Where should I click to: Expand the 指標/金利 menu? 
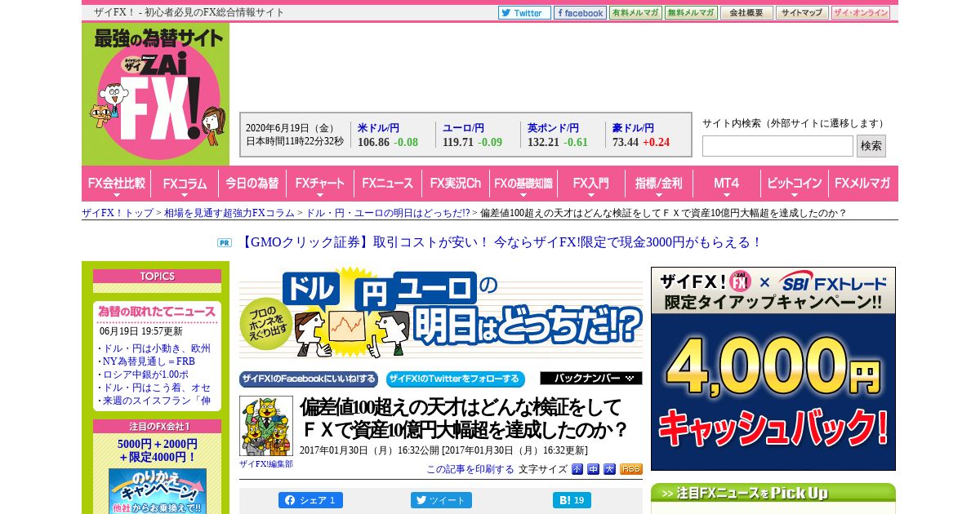click(659, 184)
